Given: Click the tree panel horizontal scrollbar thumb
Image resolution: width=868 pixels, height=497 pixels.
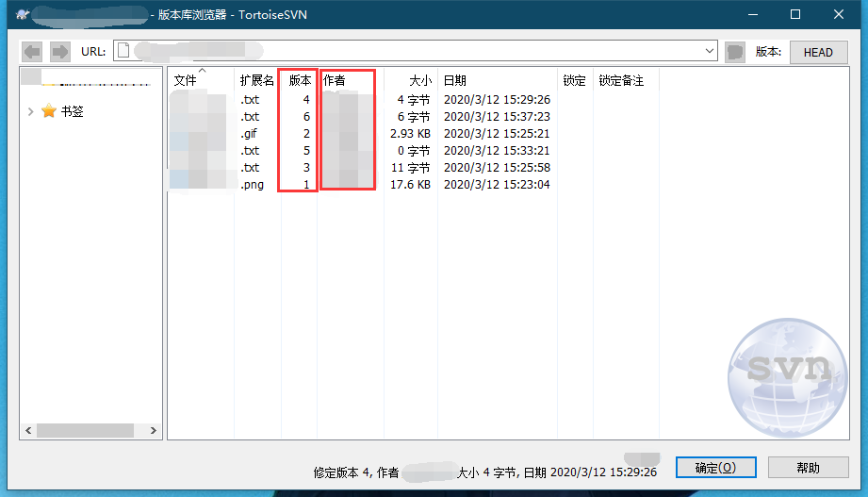Looking at the screenshot, I should point(85,430).
